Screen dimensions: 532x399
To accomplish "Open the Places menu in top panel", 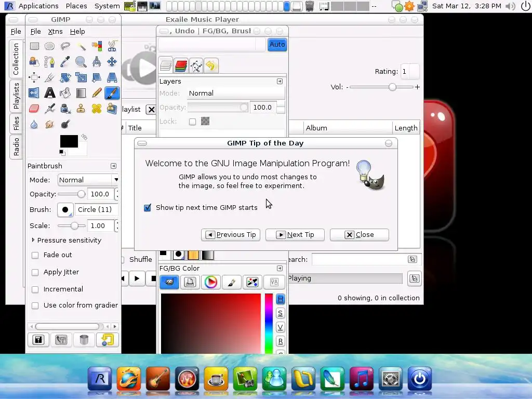I will tap(76, 6).
